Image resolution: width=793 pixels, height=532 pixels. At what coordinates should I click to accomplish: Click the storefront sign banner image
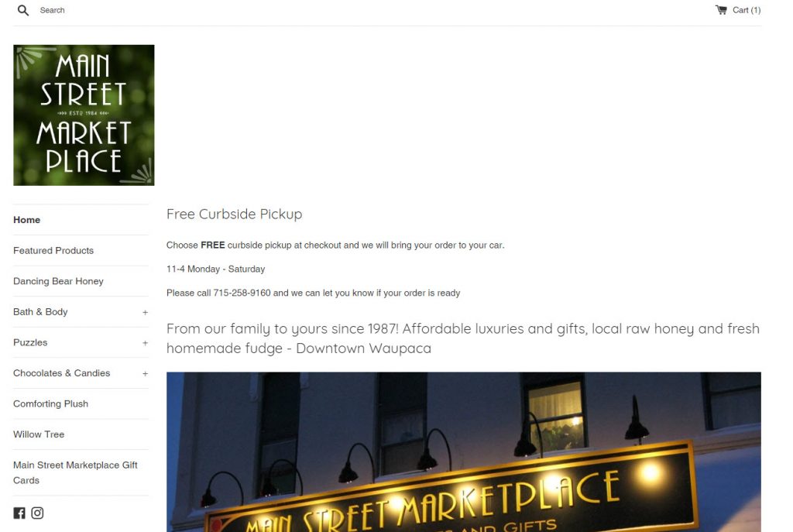coord(464,452)
